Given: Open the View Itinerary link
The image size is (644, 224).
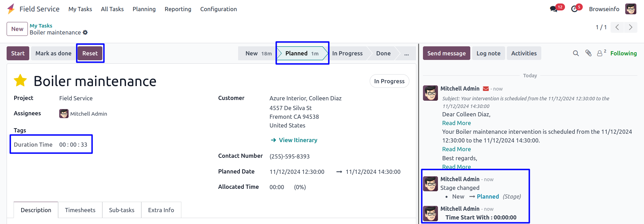Looking at the screenshot, I should pyautogui.click(x=298, y=140).
